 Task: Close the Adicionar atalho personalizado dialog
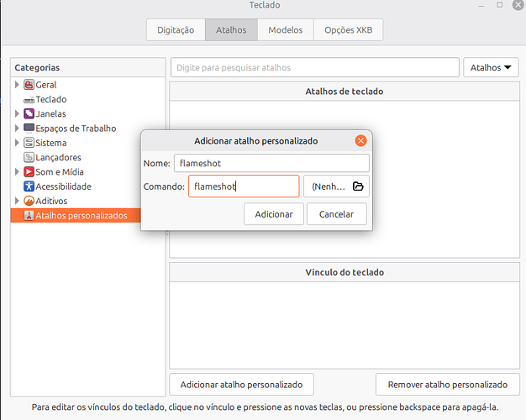pos(360,140)
